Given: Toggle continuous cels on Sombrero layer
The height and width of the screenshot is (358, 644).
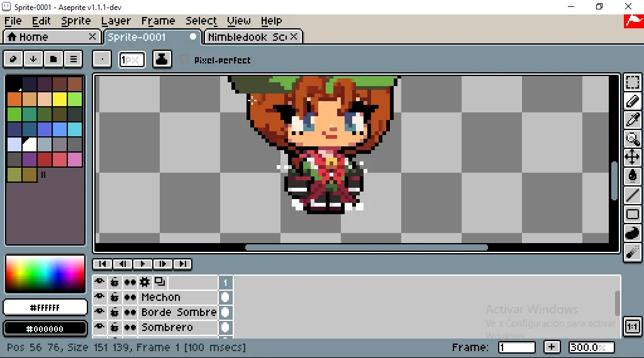Looking at the screenshot, I should (130, 327).
